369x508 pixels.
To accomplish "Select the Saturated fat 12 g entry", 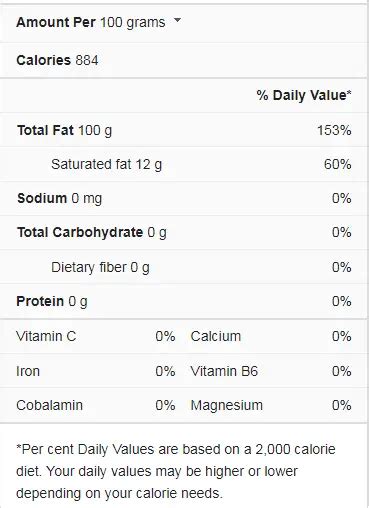I will coord(106,164).
